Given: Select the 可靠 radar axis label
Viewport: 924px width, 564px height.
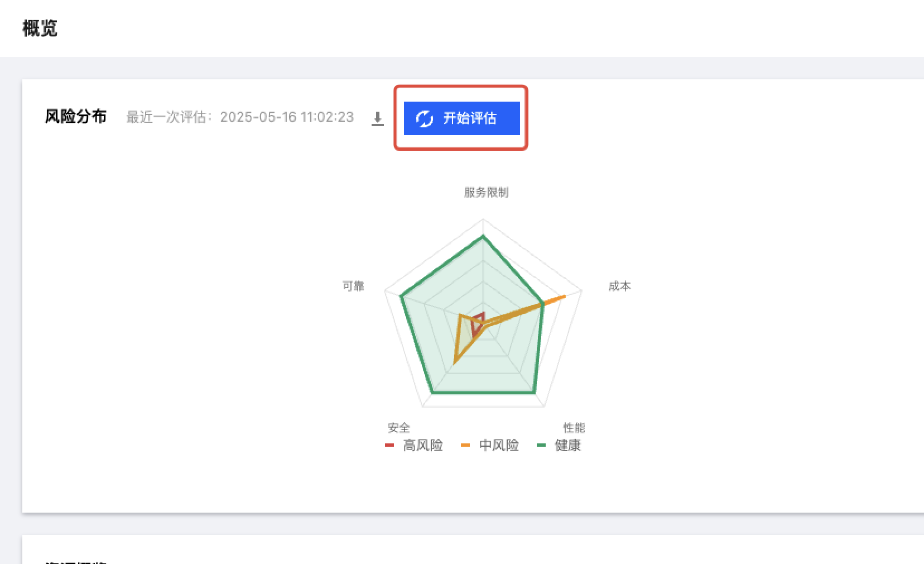Looking at the screenshot, I should coord(353,286).
